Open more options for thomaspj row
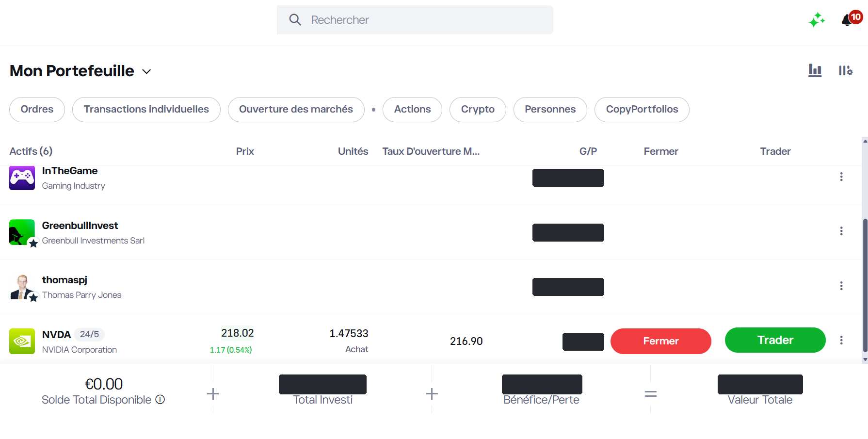This screenshot has height=439, width=868. coord(841,286)
